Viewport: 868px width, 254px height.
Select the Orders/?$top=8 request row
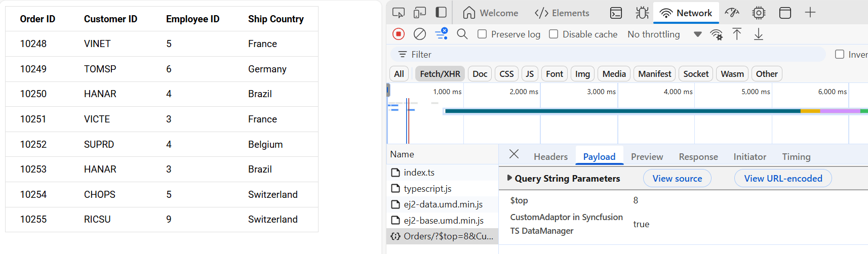[442, 236]
